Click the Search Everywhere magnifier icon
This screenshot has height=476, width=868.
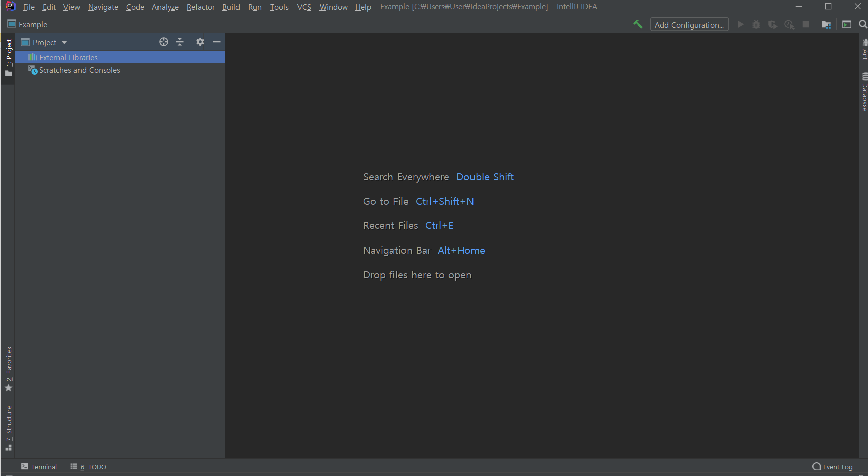(x=863, y=24)
